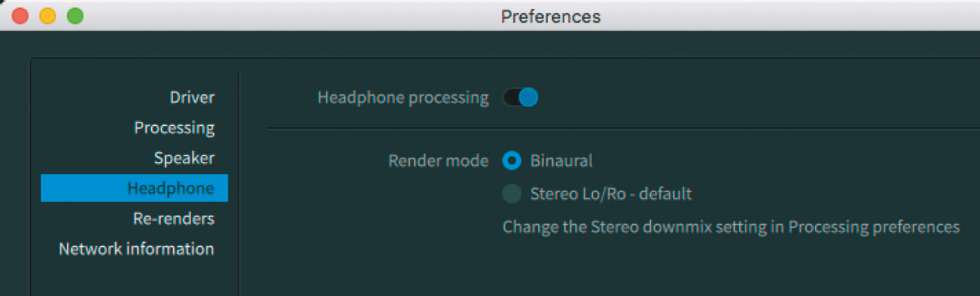Choose the Stereo Lo/Ro radio button

(512, 194)
